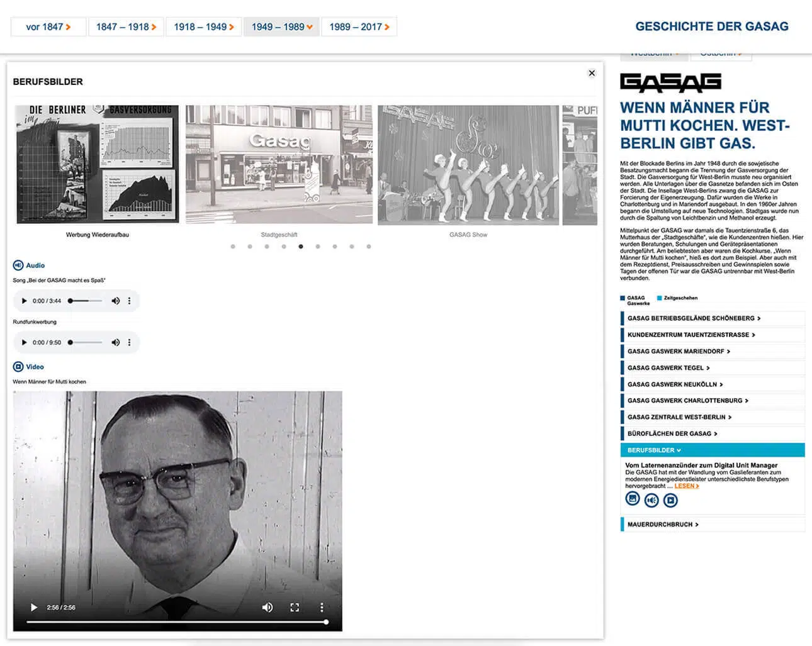The width and height of the screenshot is (812, 646).
Task: Open the video icon under Berufsbilder
Action: tap(671, 500)
